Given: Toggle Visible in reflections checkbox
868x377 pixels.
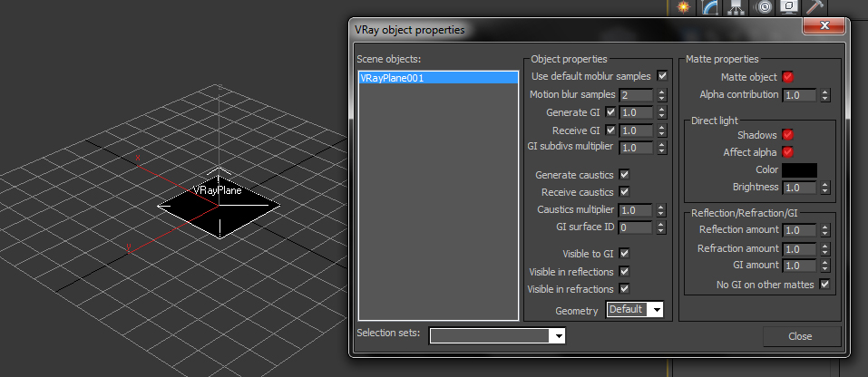Looking at the screenshot, I should [624, 271].
